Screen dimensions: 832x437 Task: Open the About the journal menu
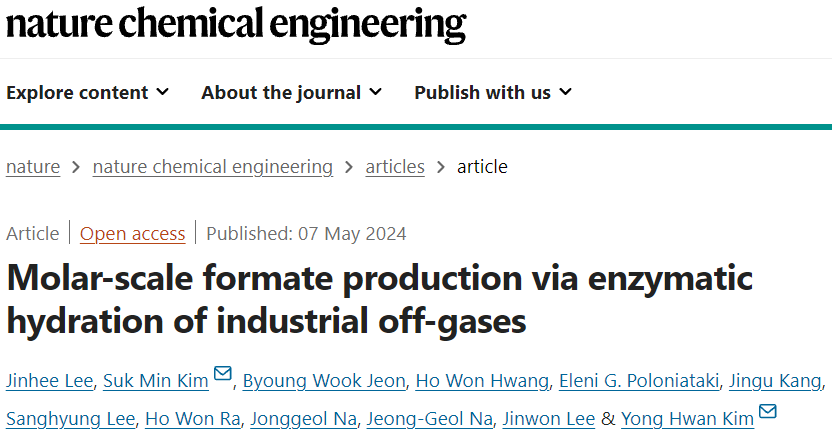[291, 92]
